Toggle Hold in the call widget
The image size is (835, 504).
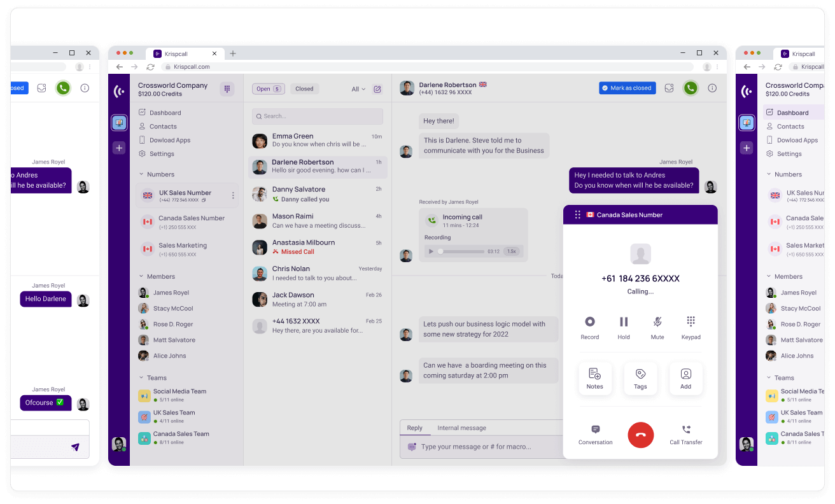(624, 327)
